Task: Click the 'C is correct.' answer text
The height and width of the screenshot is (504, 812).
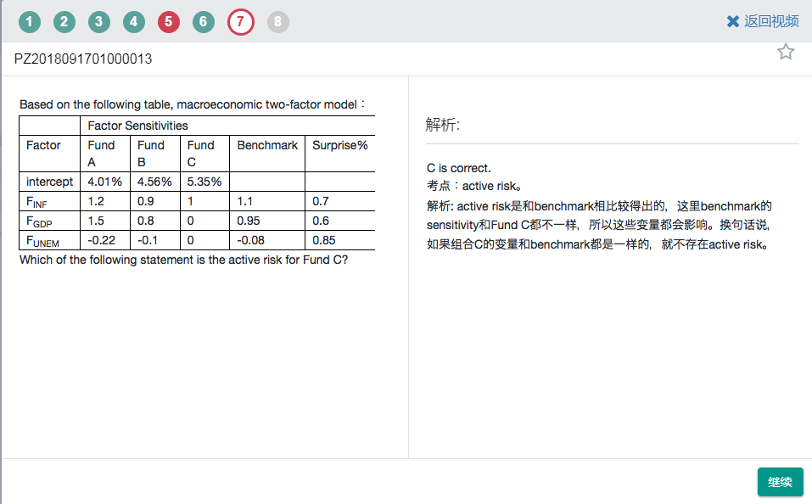Action: coord(459,168)
